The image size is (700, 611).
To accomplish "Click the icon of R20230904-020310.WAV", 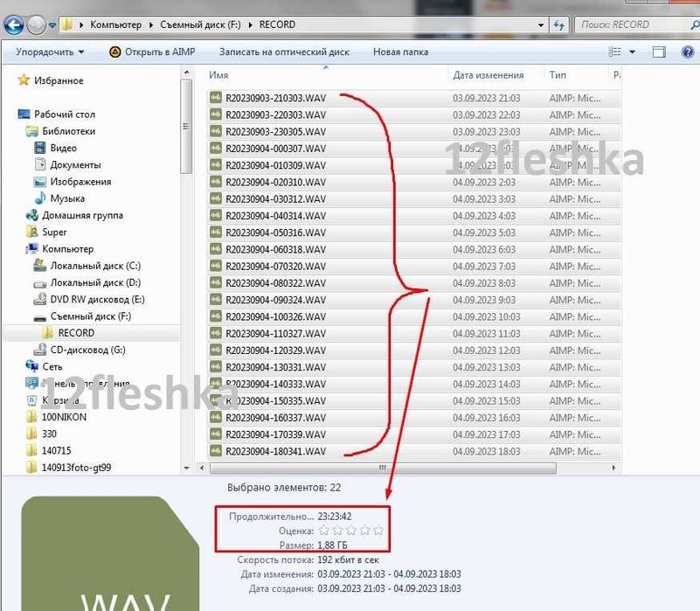I will [216, 182].
